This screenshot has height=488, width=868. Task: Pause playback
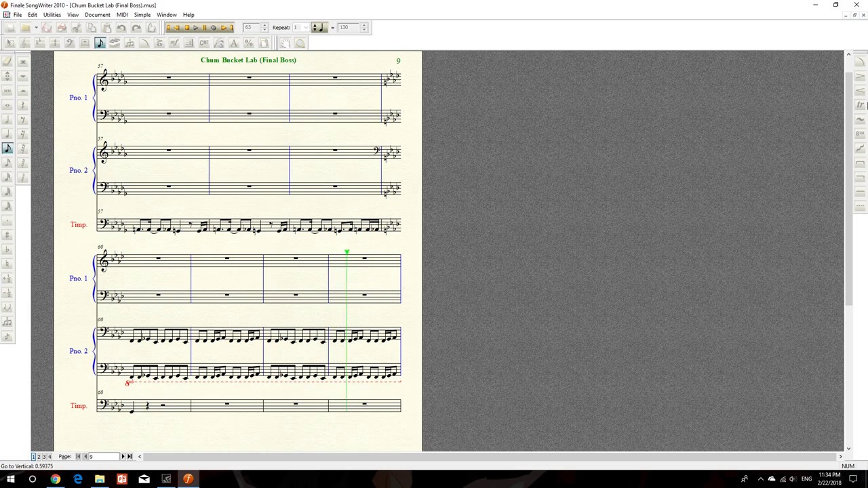pos(204,28)
